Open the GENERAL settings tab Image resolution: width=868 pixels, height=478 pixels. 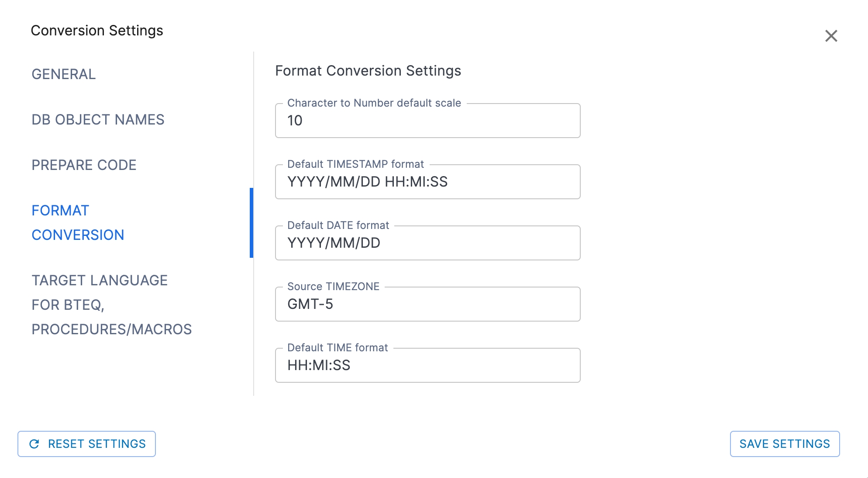coord(64,74)
